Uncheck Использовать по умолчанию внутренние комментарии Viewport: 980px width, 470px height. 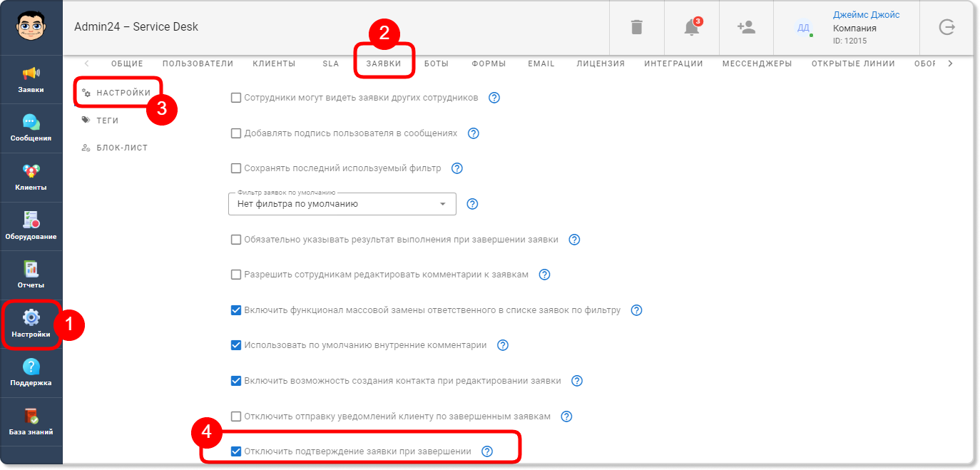point(236,345)
